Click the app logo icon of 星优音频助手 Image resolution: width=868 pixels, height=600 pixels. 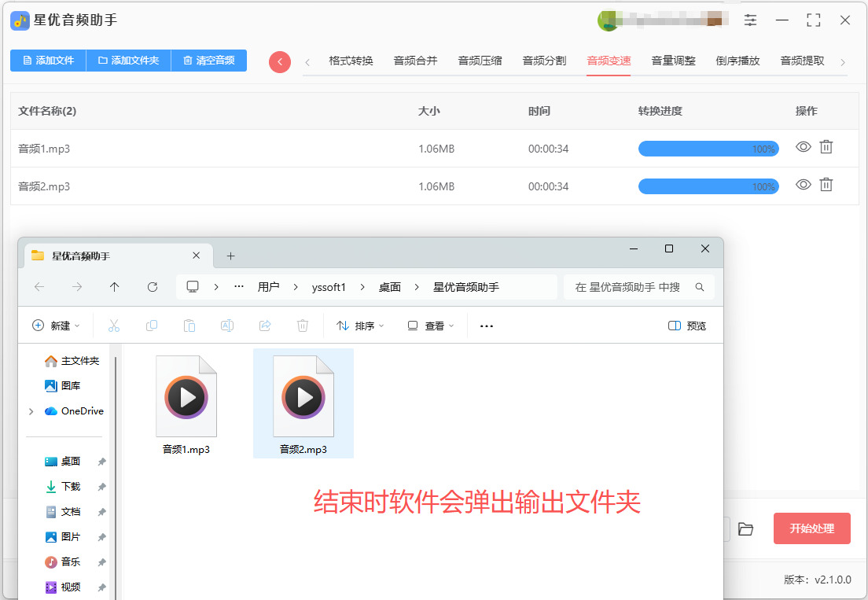click(x=20, y=20)
